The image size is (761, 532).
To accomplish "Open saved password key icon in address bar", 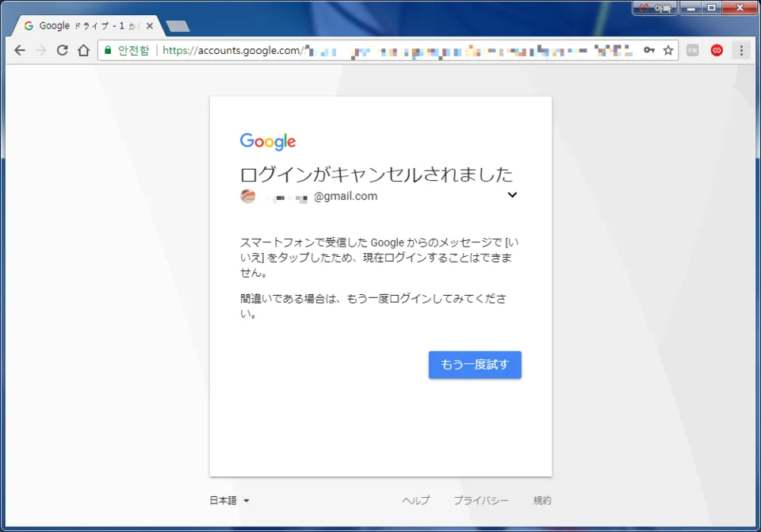I will (649, 50).
